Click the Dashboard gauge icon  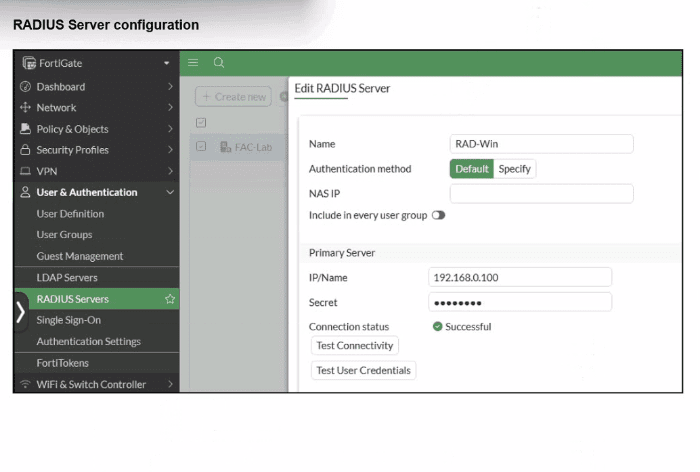pyautogui.click(x=26, y=87)
